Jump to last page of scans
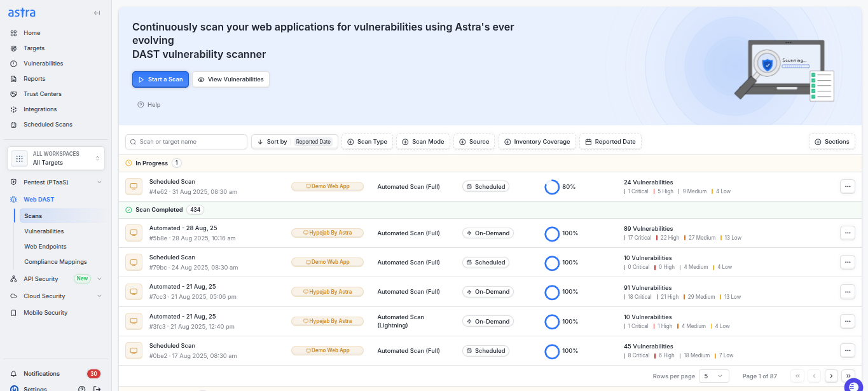This screenshot has height=391, width=868. coord(848,376)
